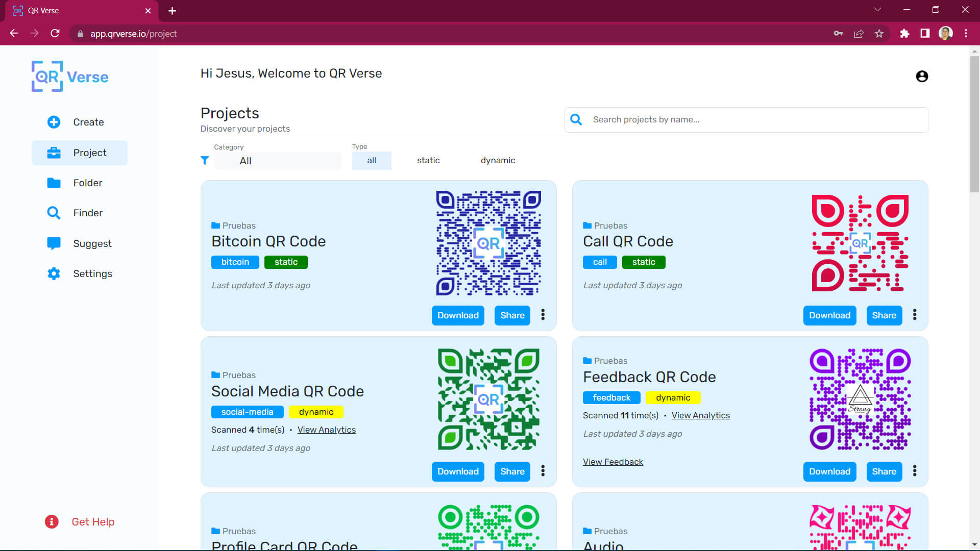Go to the Finder page
Image resolution: width=980 pixels, height=551 pixels.
click(x=75, y=213)
